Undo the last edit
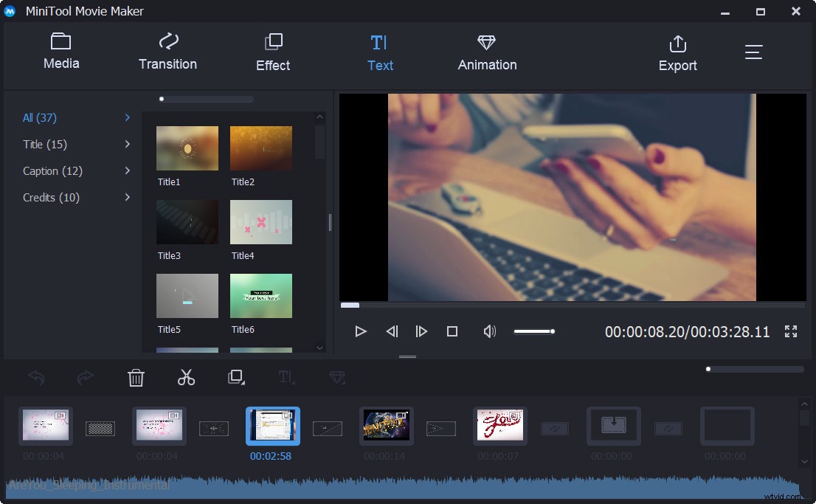Viewport: 816px width, 504px height. [x=35, y=377]
